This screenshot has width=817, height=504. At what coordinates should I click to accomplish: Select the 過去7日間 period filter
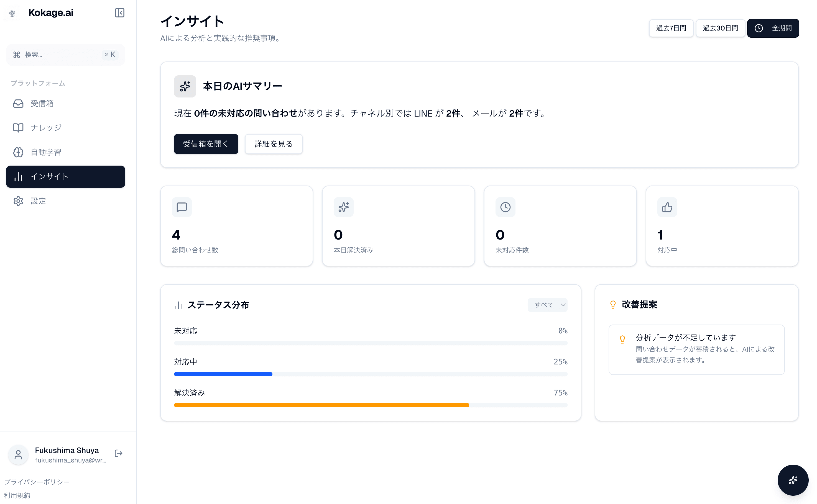click(x=671, y=28)
